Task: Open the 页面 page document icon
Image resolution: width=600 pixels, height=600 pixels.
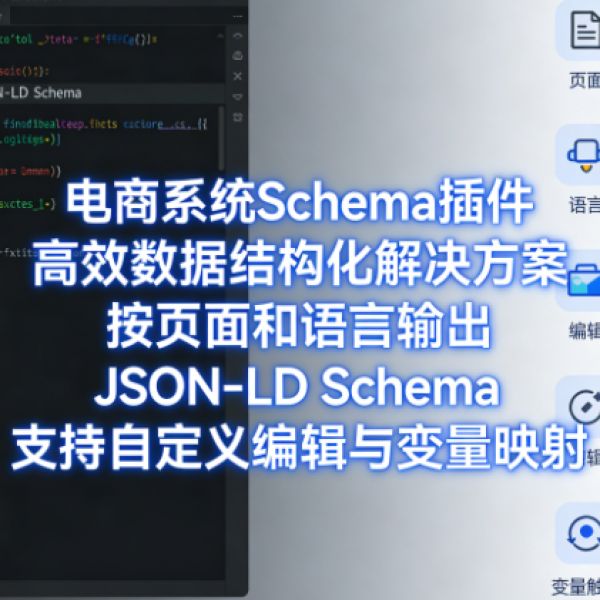Action: pyautogui.click(x=585, y=29)
